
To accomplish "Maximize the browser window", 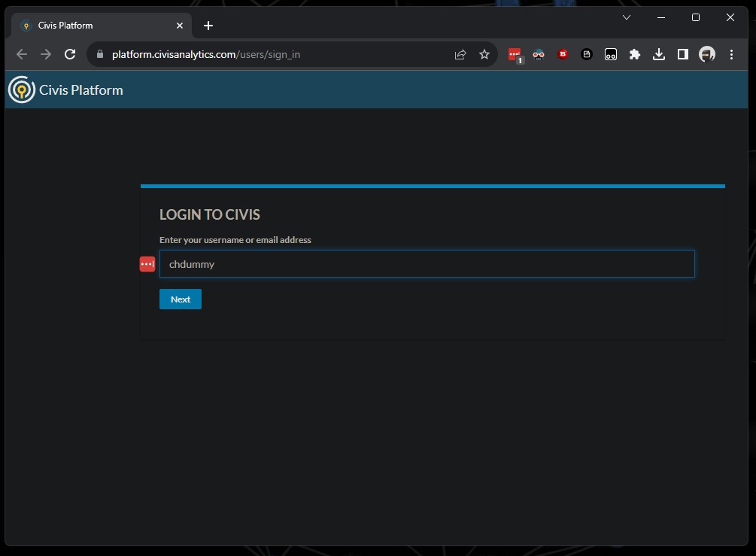I will tap(696, 17).
